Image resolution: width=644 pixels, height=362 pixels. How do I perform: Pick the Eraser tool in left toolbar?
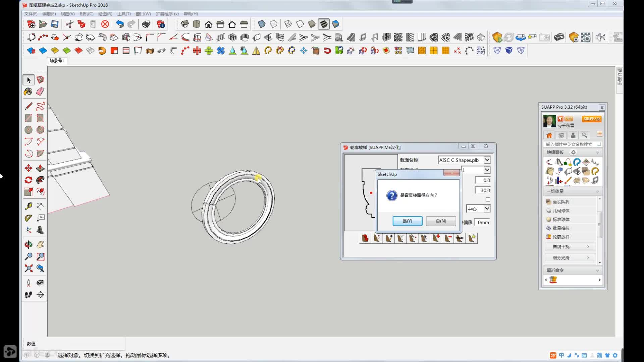[x=40, y=92]
